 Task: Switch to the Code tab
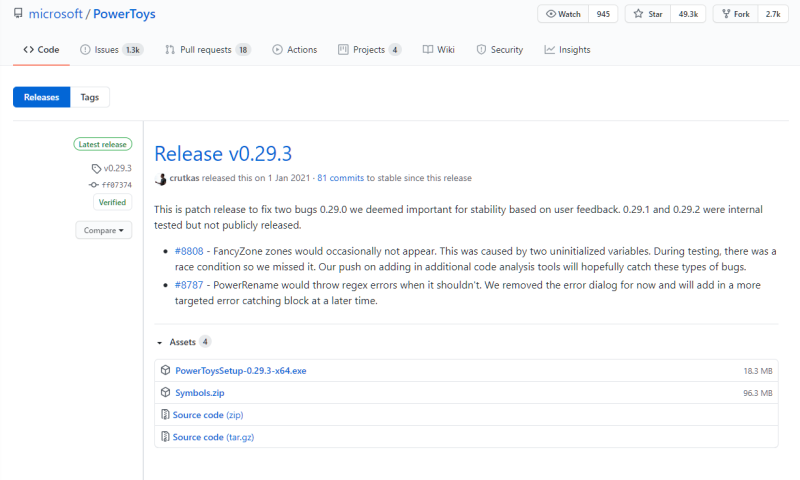click(41, 49)
